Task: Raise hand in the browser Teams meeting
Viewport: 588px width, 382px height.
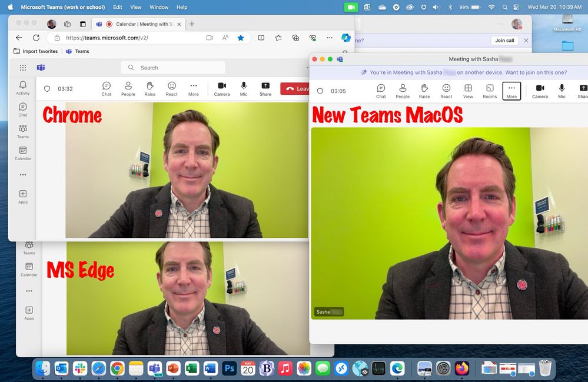Action: pyautogui.click(x=150, y=89)
